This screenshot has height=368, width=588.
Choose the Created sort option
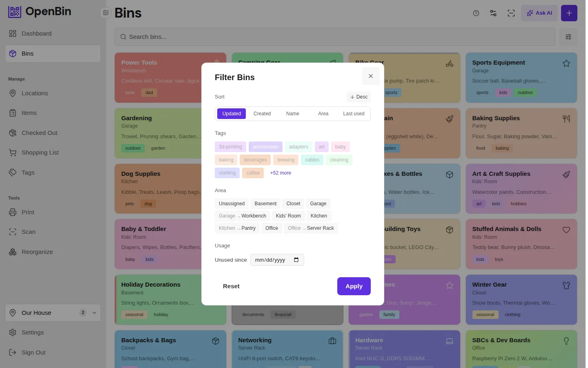(x=262, y=114)
